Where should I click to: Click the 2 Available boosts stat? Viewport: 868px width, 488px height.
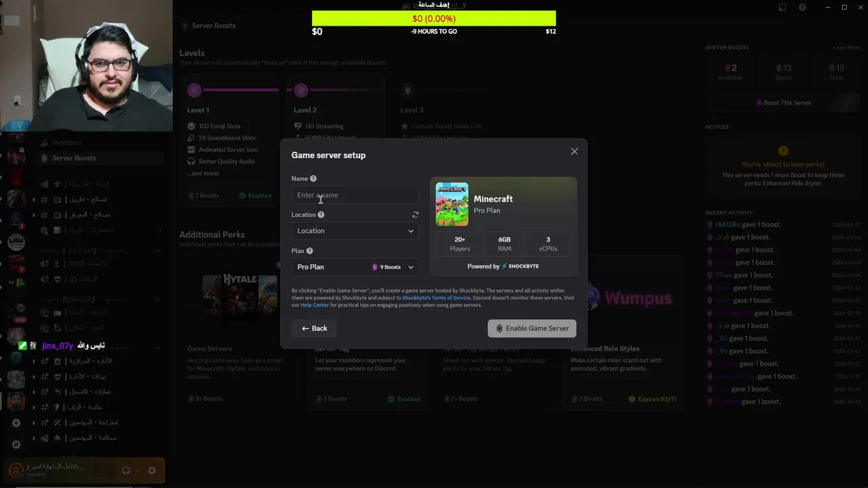[x=730, y=72]
